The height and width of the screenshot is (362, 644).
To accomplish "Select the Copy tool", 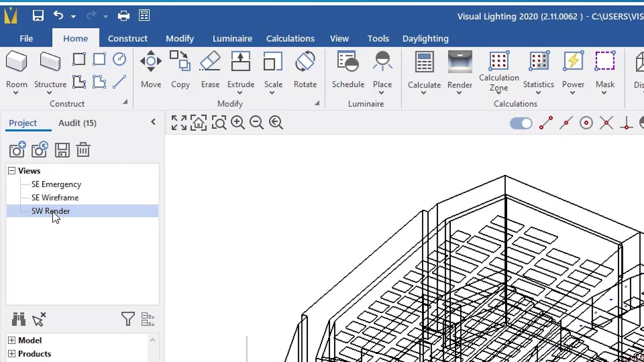I will pos(180,70).
